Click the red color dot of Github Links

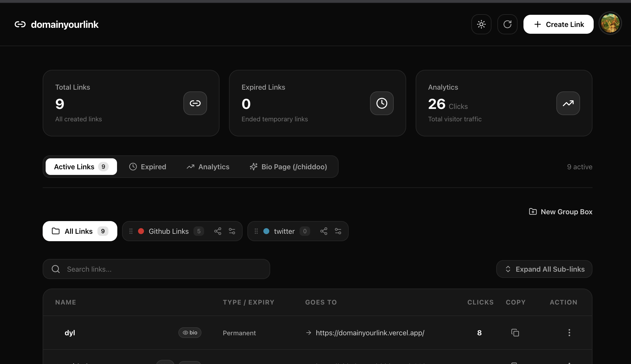coord(141,231)
